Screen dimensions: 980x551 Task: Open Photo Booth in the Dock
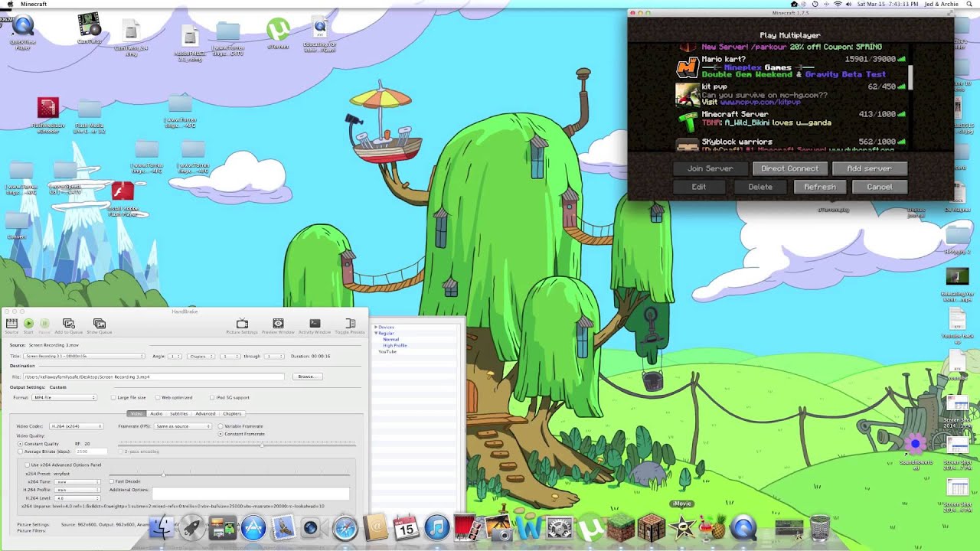pos(466,527)
